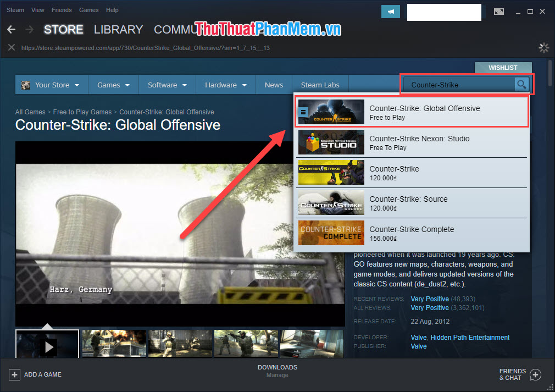Click the X icon to cancel page loading
The height and width of the screenshot is (392, 555).
[11, 47]
